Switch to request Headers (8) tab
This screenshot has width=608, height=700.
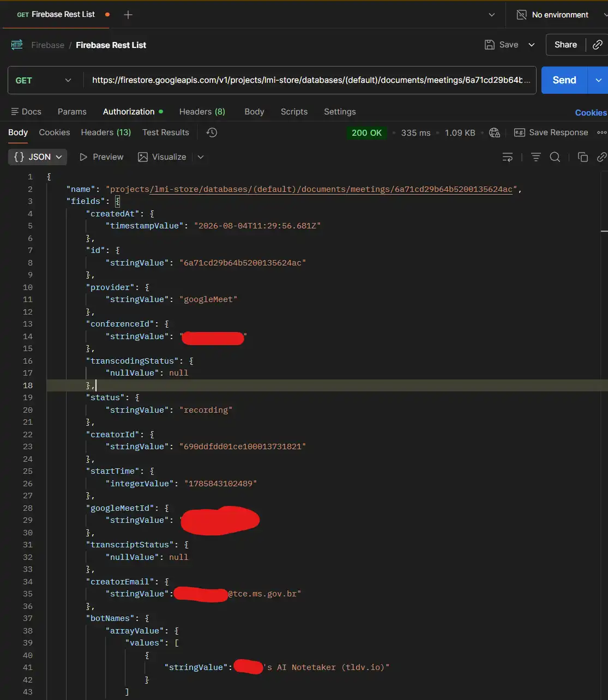pyautogui.click(x=202, y=112)
